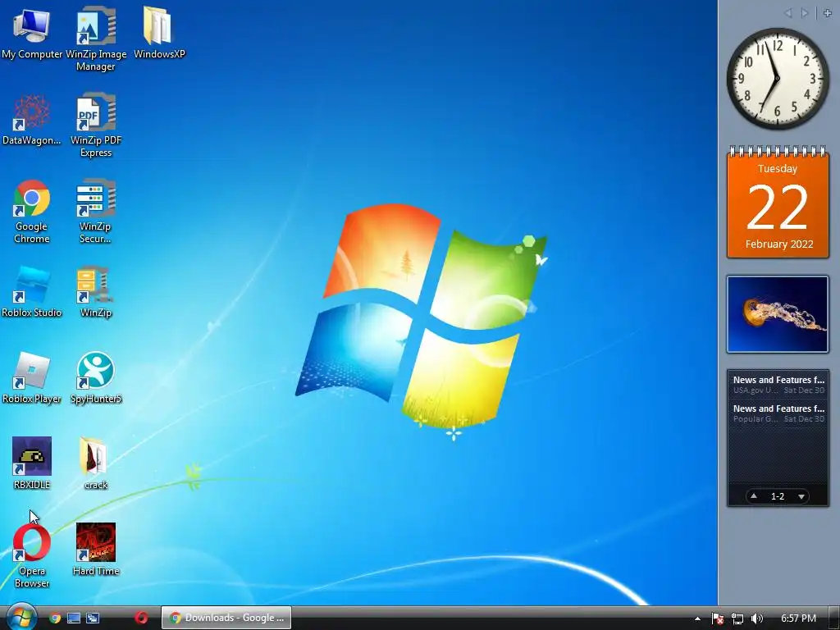
Task: Select the Google Chrome desktop shortcut
Action: 32,212
